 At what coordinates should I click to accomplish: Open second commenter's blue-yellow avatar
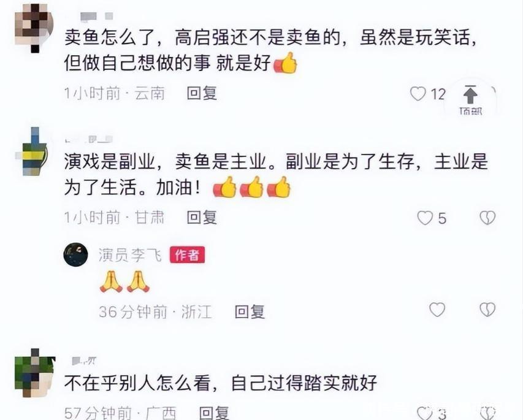pyautogui.click(x=32, y=151)
